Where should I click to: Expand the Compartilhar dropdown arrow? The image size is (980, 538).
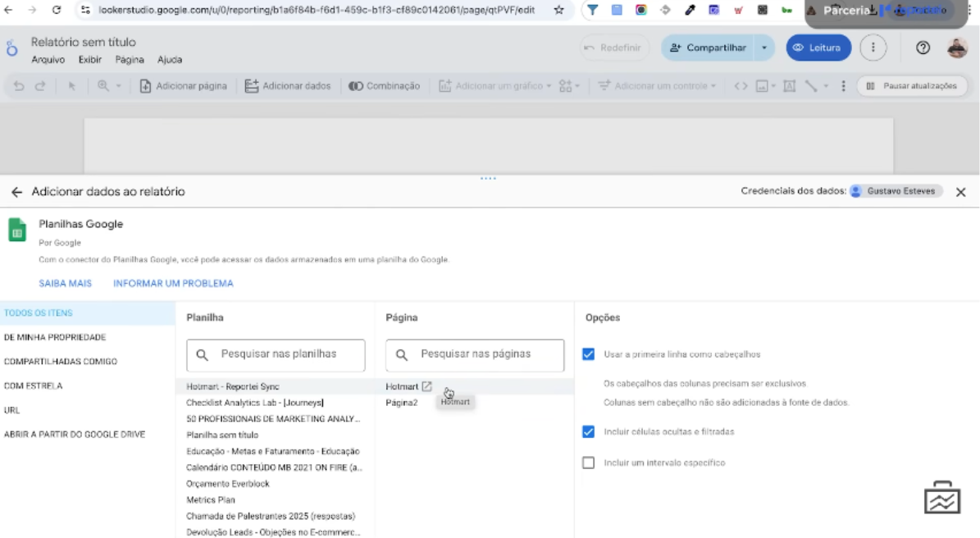764,48
